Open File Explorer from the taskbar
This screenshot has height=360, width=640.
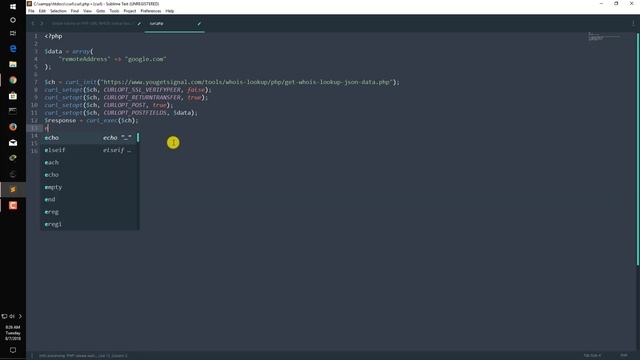pos(13,64)
